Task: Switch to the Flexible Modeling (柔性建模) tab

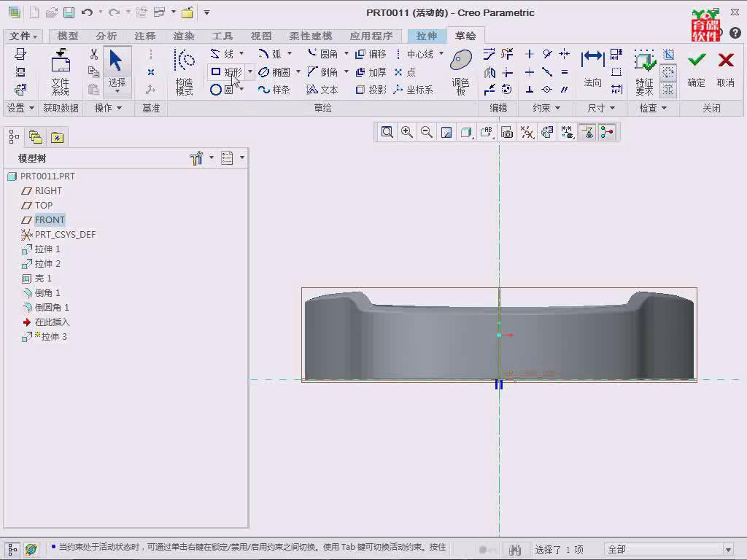Action: click(311, 36)
